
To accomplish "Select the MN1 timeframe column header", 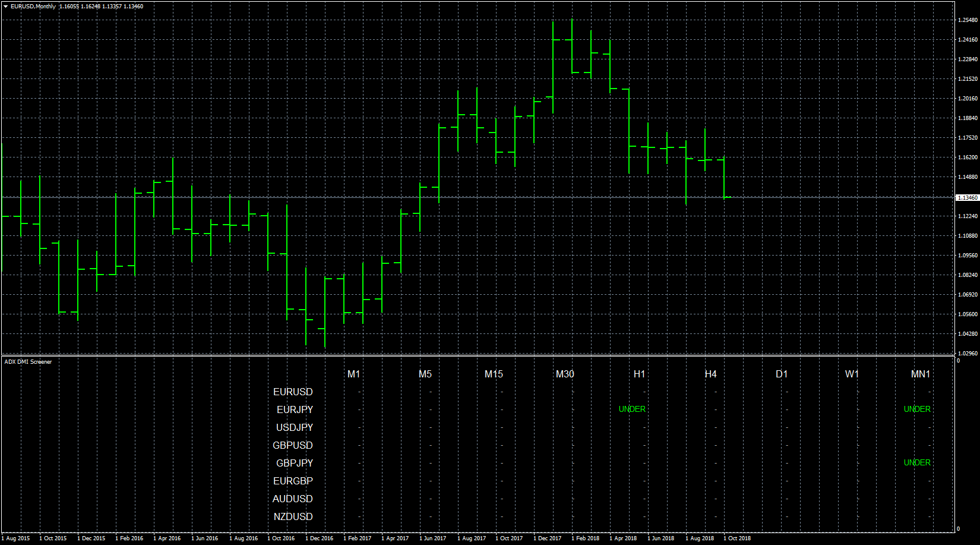I will 921,374.
